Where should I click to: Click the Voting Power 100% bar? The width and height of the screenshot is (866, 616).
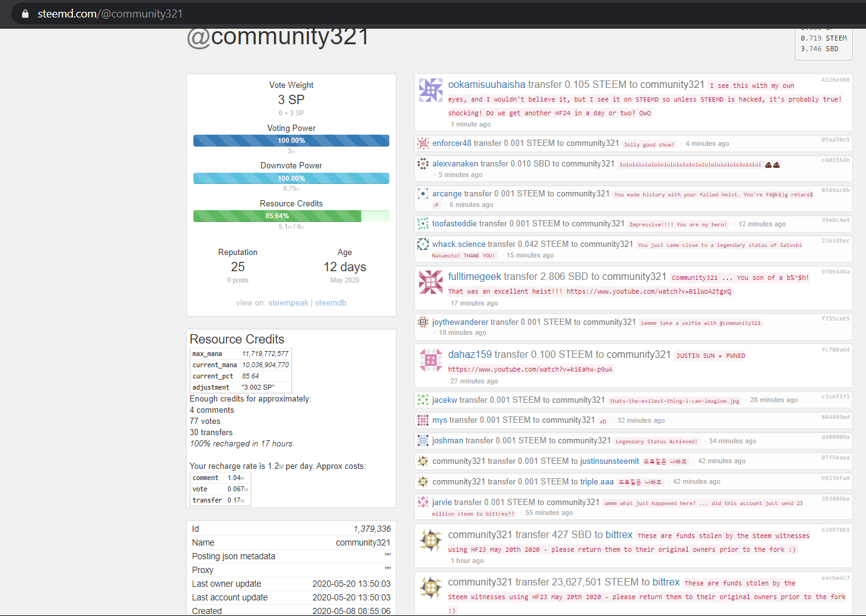tap(291, 141)
